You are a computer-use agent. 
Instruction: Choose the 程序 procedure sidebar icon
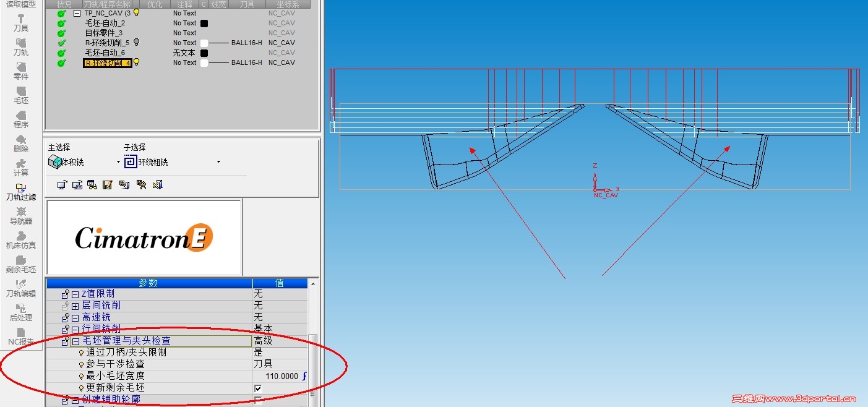tap(21, 119)
